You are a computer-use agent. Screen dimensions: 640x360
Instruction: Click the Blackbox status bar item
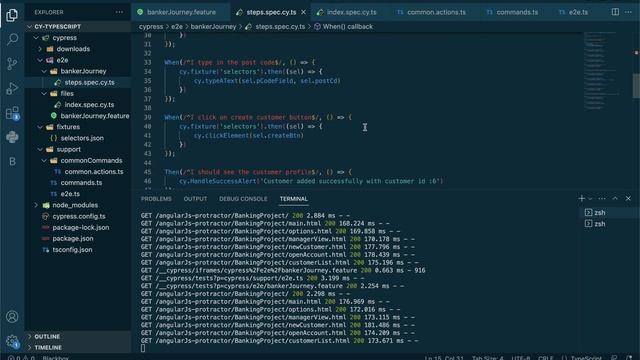click(56, 358)
